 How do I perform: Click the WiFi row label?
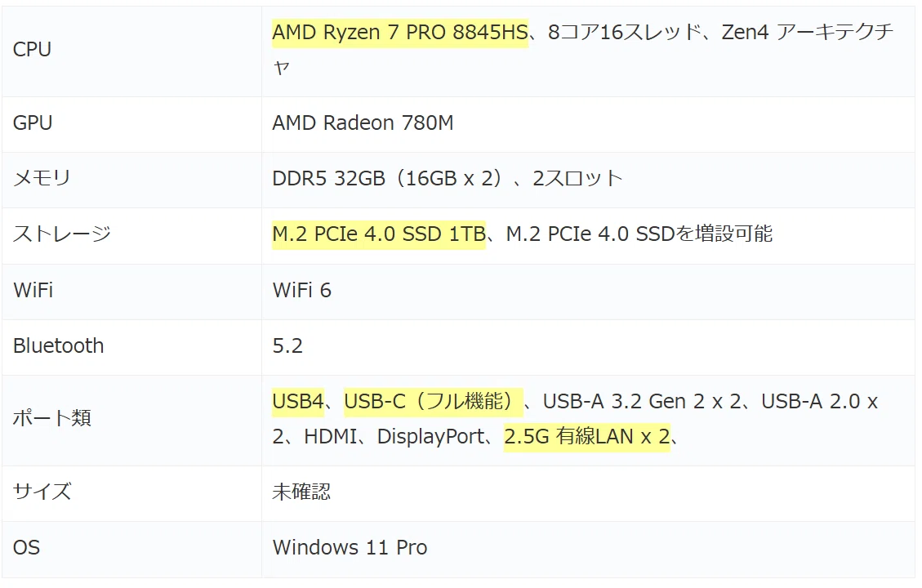[x=33, y=290]
